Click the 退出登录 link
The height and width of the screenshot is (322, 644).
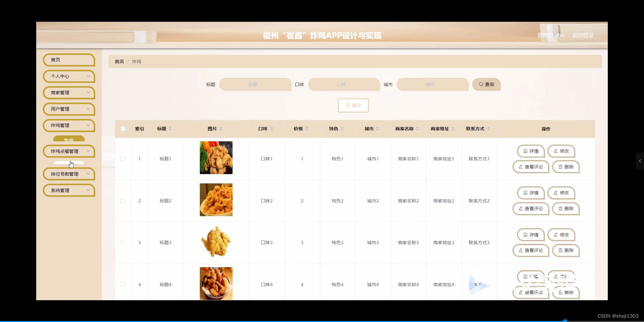pos(583,35)
